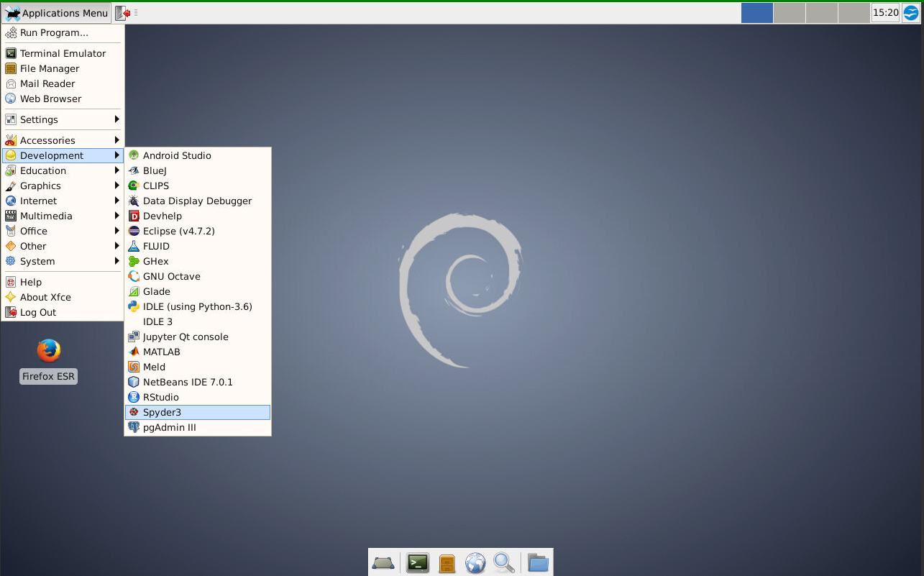This screenshot has width=924, height=576.
Task: Expand the Other submenu
Action: point(63,246)
